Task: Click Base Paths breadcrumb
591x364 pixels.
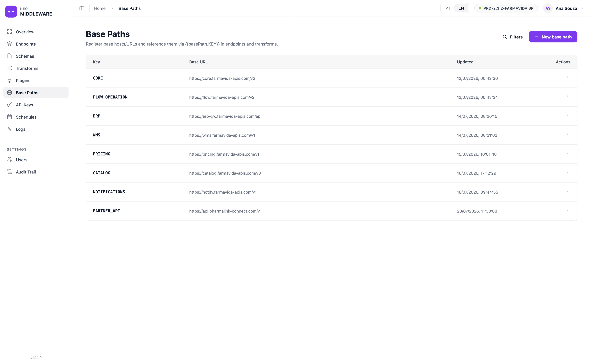Action: pyautogui.click(x=130, y=8)
